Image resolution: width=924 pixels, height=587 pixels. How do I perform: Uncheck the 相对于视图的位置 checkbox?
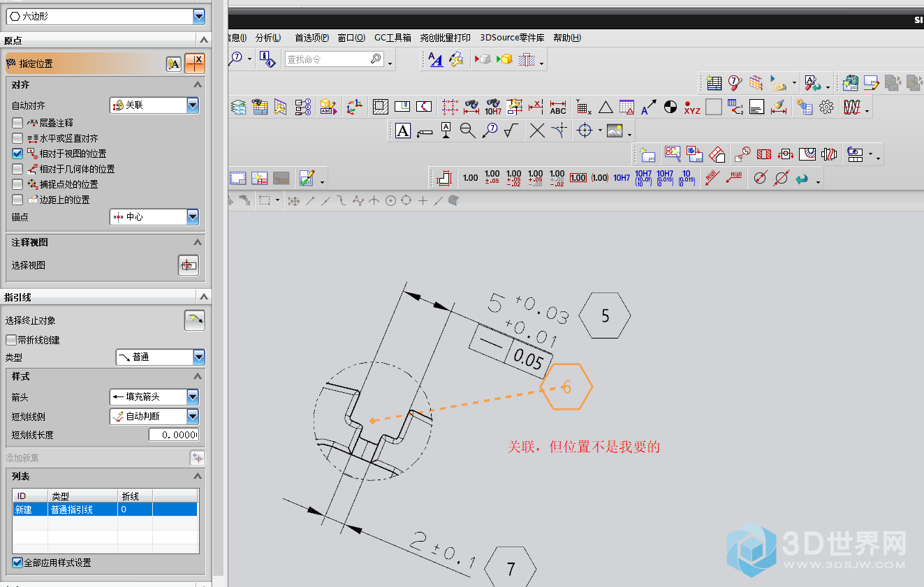click(x=17, y=153)
